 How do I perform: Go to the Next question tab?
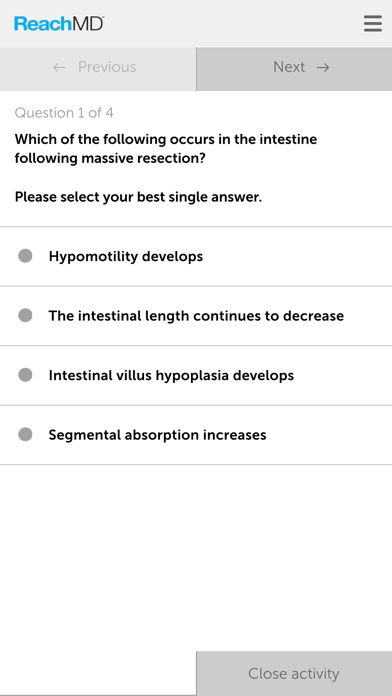294,69
